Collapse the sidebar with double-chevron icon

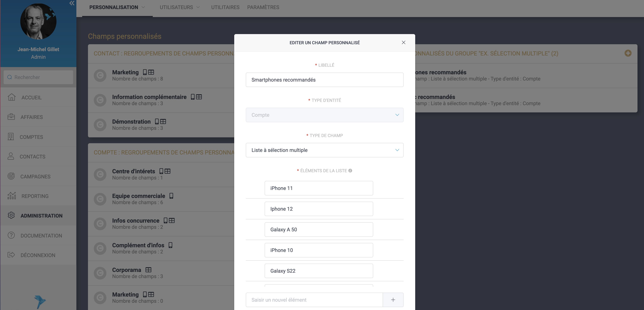pos(72,3)
